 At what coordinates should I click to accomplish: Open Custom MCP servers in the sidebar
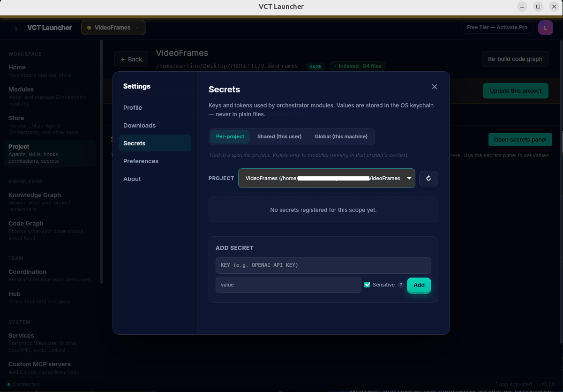tap(49, 368)
